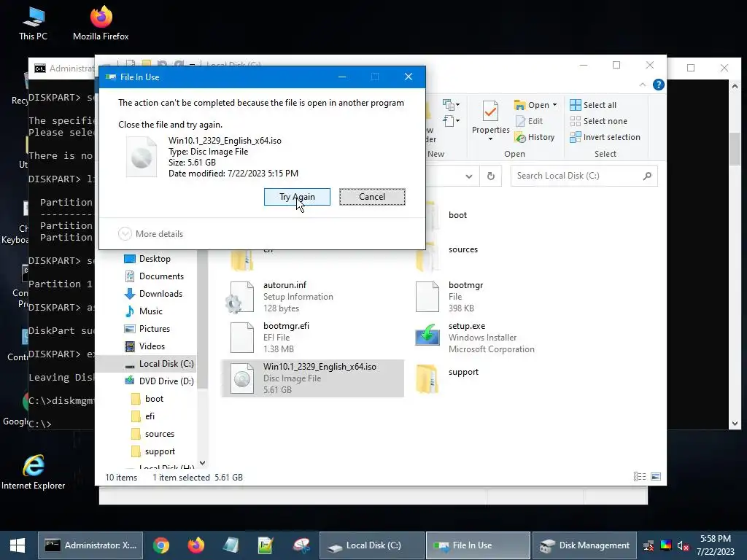Open Mozilla Firefox desktop shortcut
The image size is (747, 560).
[101, 23]
